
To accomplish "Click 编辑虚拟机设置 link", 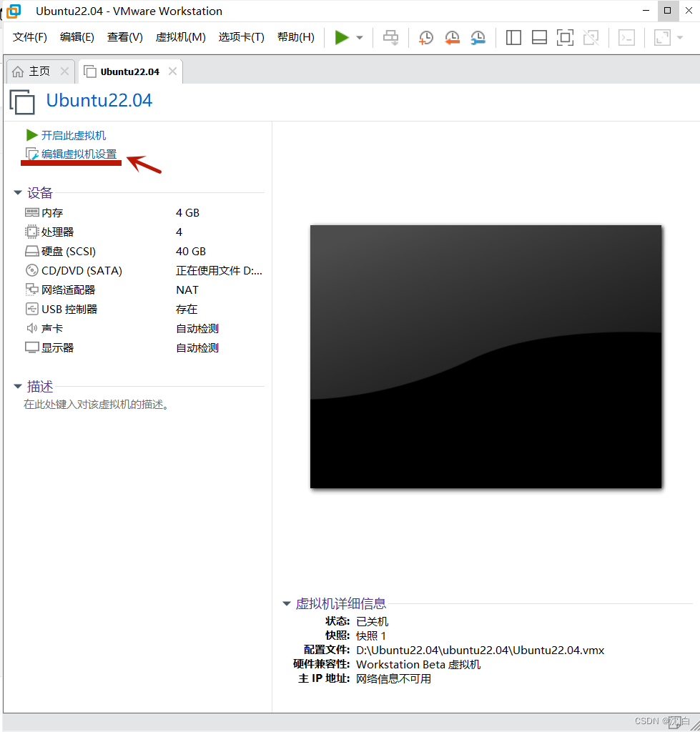I will (x=79, y=154).
